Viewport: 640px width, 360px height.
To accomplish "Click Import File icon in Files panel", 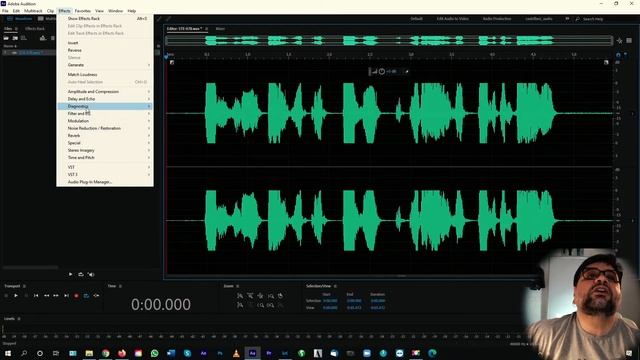I will [x=15, y=38].
